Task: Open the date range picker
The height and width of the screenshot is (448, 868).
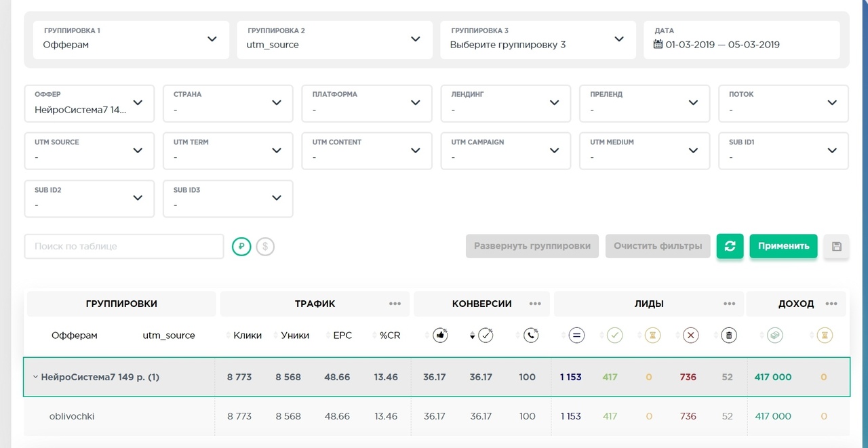Action: pos(742,39)
